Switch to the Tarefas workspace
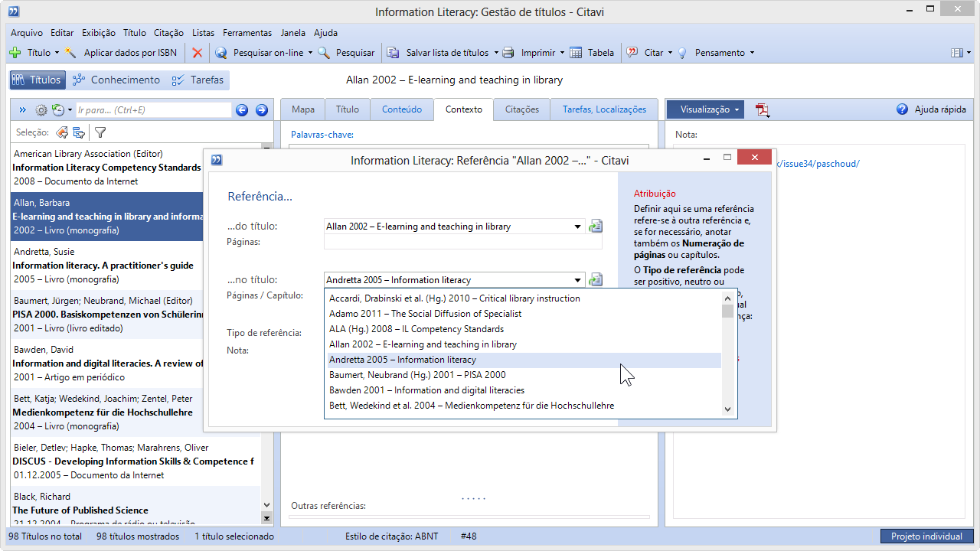Screen dimensions: 980x551 198,80
